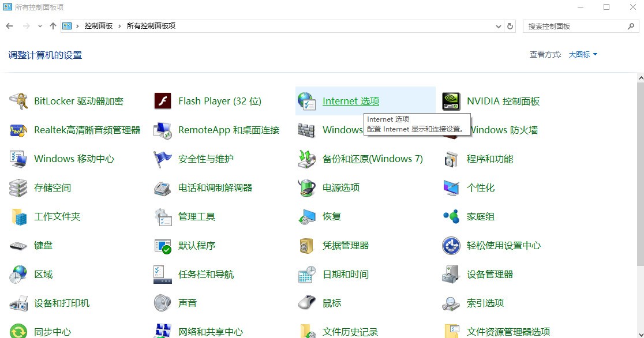Open the 存储空间 drives icon
This screenshot has width=644, height=338.
coord(18,187)
